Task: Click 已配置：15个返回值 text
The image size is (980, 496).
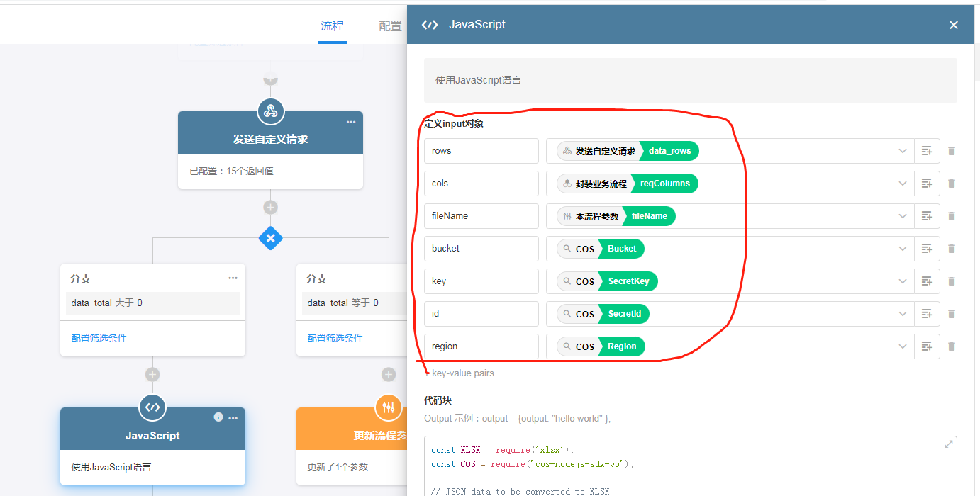Action: coord(232,171)
